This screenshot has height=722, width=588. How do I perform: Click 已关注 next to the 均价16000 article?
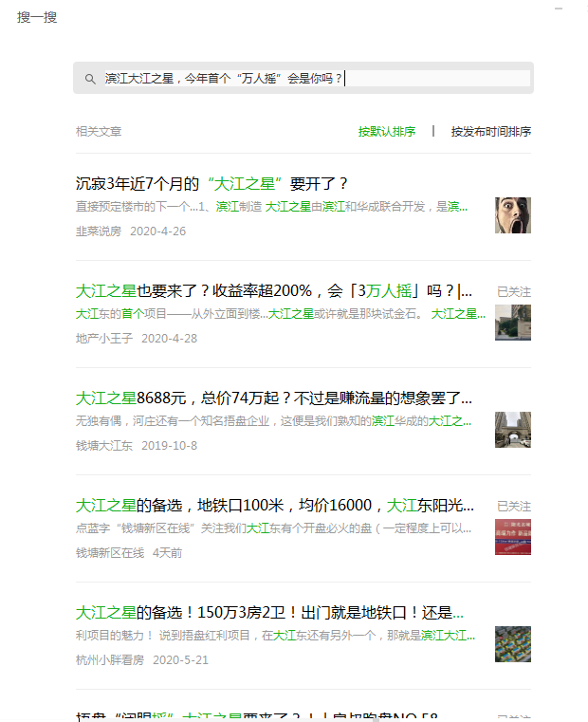pyautogui.click(x=514, y=507)
